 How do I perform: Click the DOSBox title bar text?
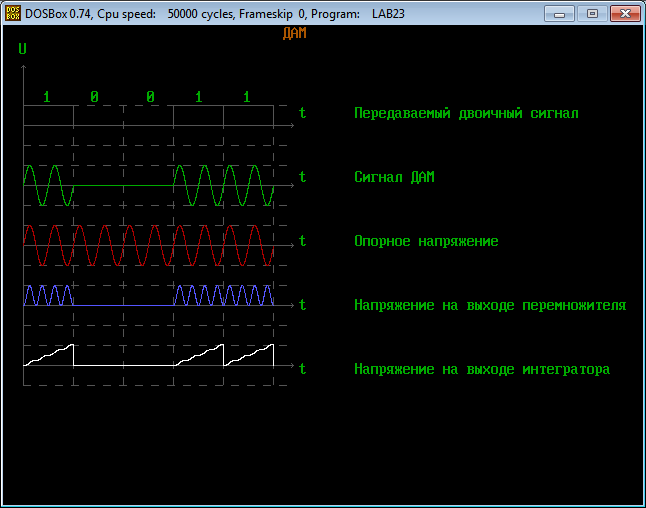[215, 14]
